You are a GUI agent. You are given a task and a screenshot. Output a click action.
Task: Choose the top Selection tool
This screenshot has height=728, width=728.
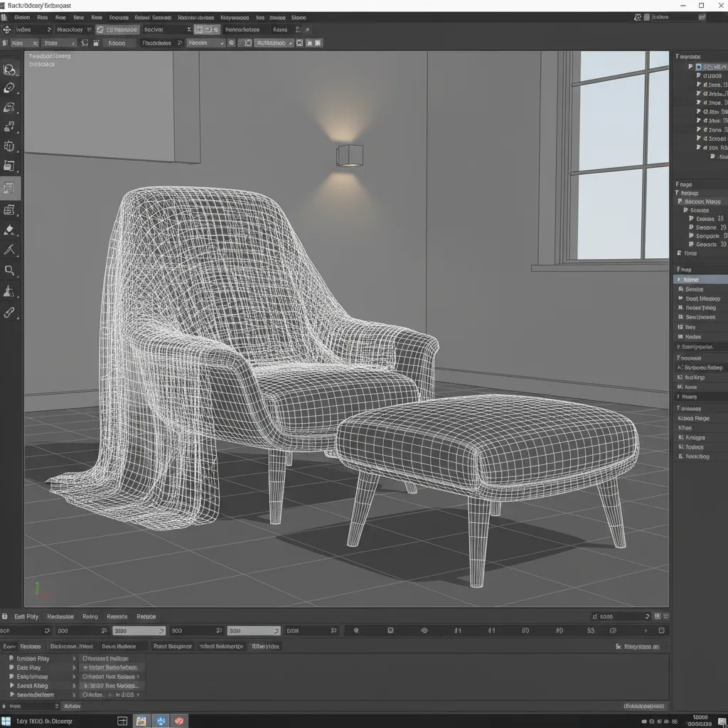(x=9, y=69)
